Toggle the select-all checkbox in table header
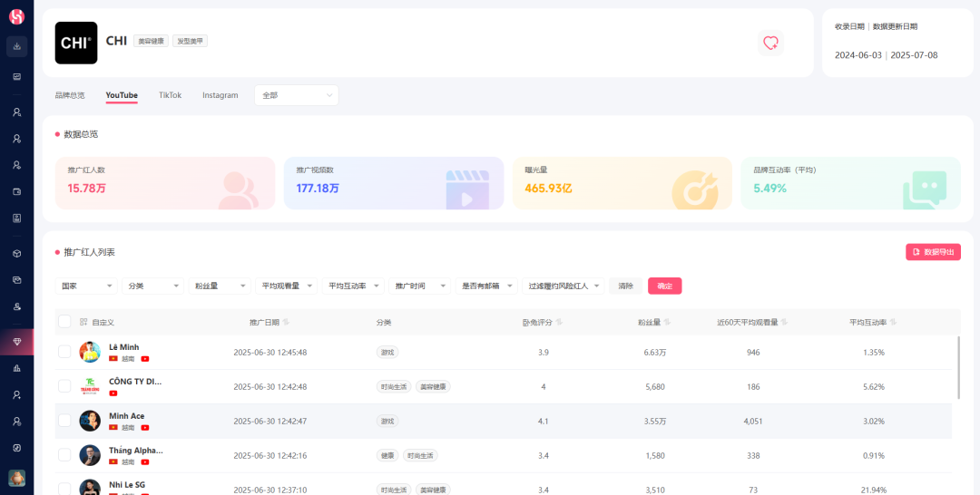The image size is (980, 495). pyautogui.click(x=64, y=322)
